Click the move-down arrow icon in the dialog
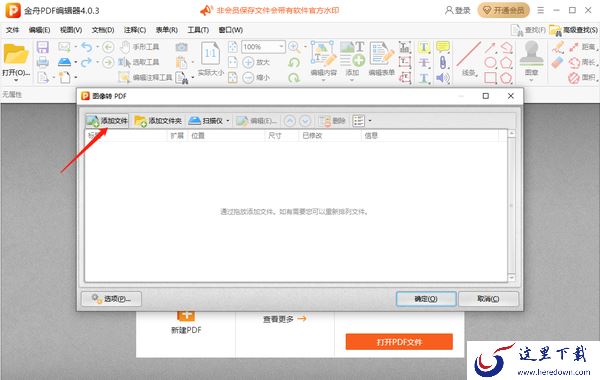The width and height of the screenshot is (600, 380). click(305, 121)
